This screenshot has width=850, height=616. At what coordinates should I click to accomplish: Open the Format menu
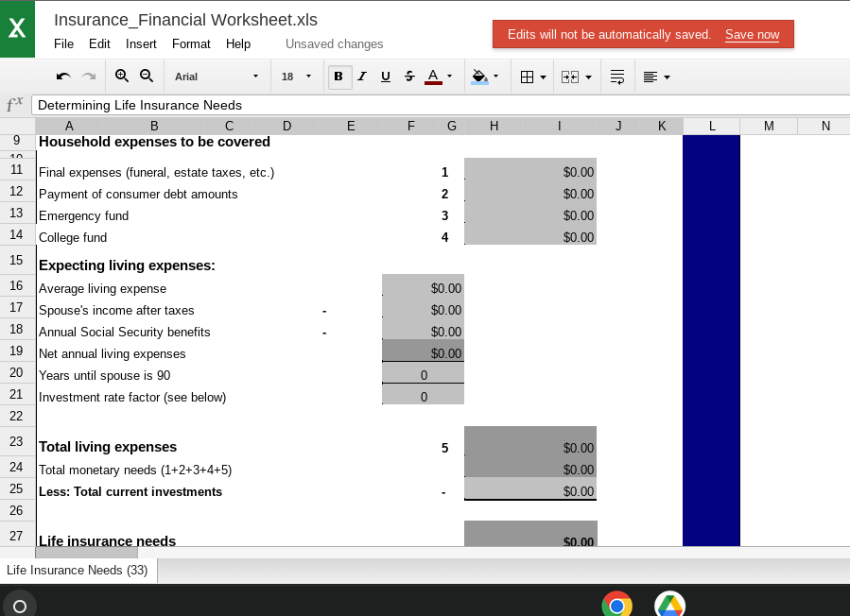(191, 43)
